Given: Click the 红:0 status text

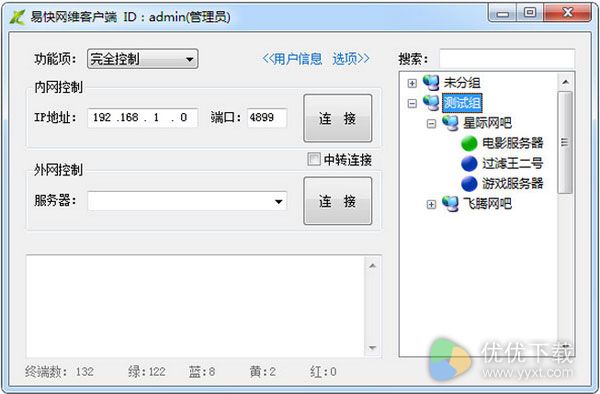Looking at the screenshot, I should click(x=323, y=372).
